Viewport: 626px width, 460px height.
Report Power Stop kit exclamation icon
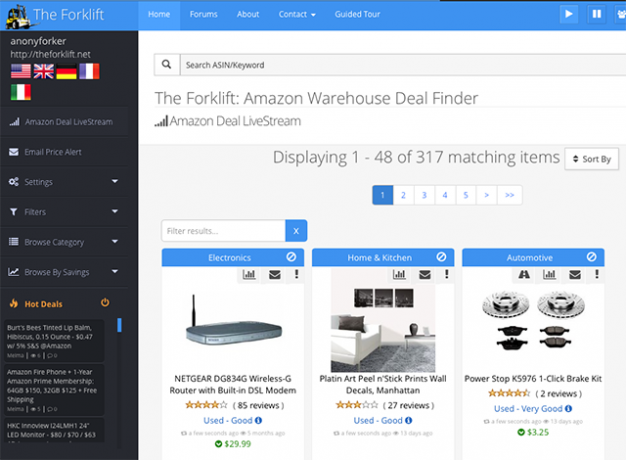click(x=597, y=275)
